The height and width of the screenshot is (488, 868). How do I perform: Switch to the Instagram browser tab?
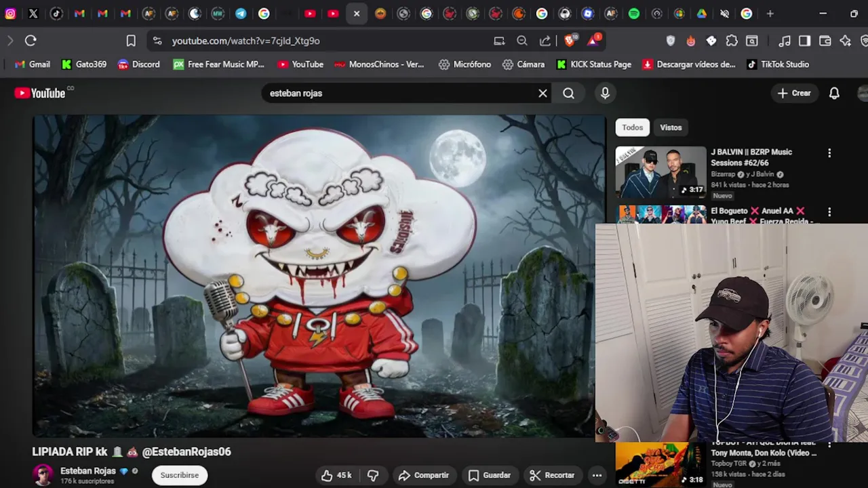point(10,14)
